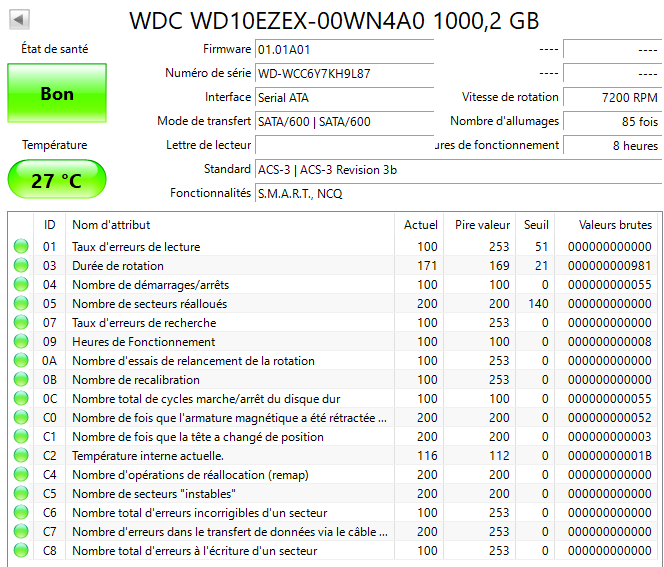Click the Valeurs brutes column header

(x=608, y=225)
